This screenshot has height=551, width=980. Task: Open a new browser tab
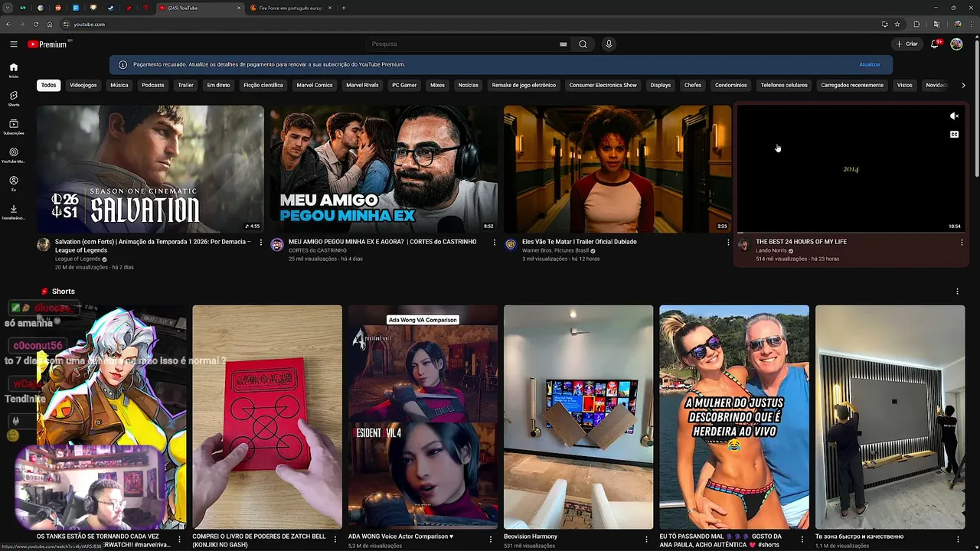(x=344, y=8)
